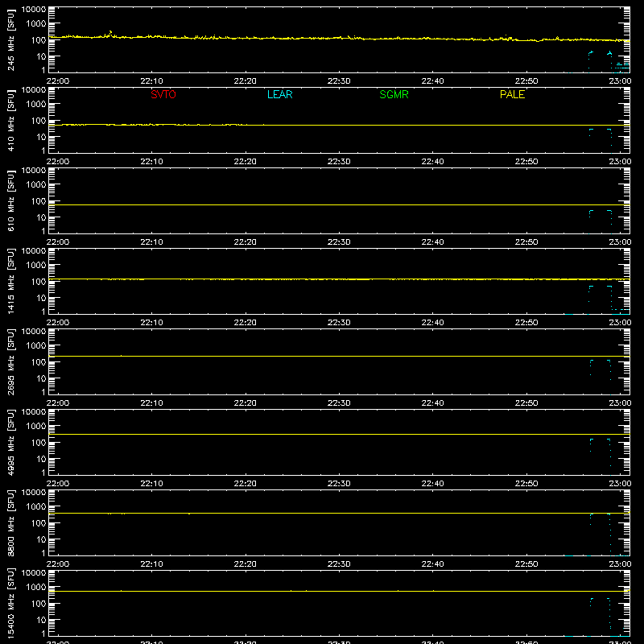Image resolution: width=644 pixels, height=644 pixels.
Task: Click the cyan LEAR station label
Action: (x=279, y=94)
